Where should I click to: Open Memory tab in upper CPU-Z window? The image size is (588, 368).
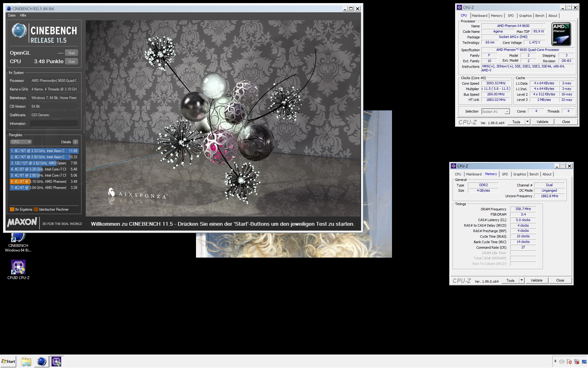tap(497, 16)
